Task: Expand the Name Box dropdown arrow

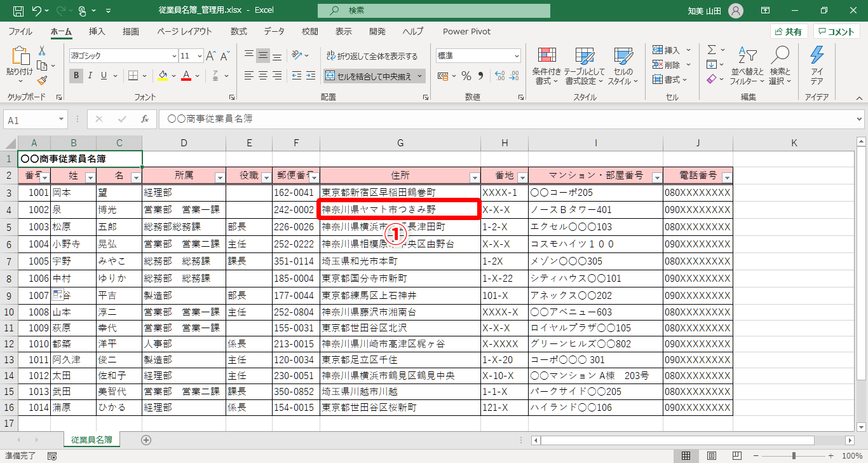Action: click(x=62, y=119)
